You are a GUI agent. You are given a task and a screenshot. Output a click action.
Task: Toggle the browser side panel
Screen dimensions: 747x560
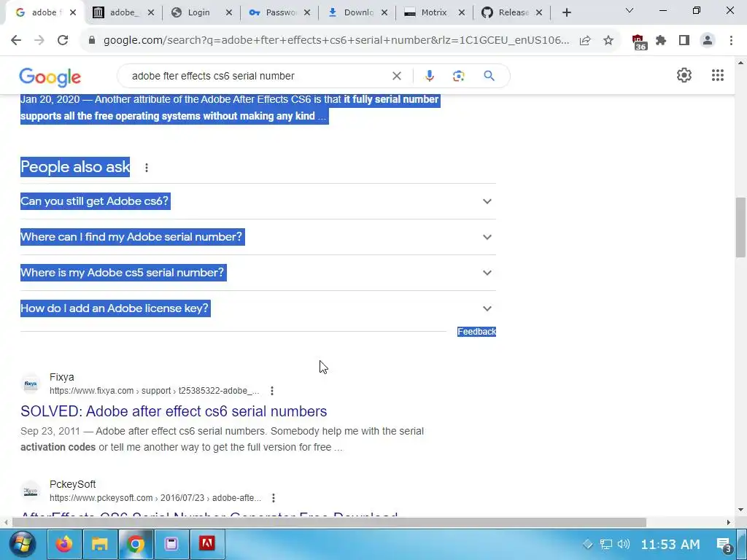click(684, 41)
